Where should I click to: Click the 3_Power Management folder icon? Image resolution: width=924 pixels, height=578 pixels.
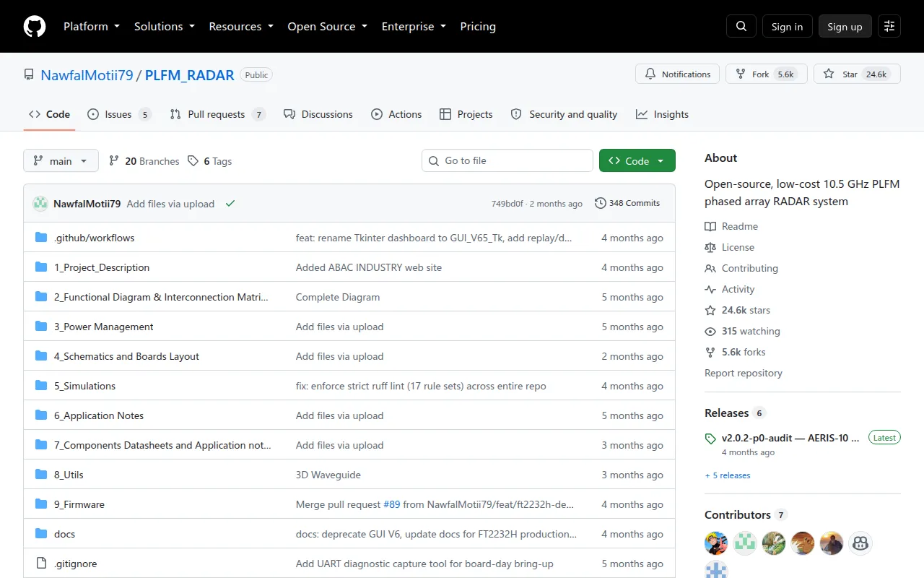click(x=41, y=327)
